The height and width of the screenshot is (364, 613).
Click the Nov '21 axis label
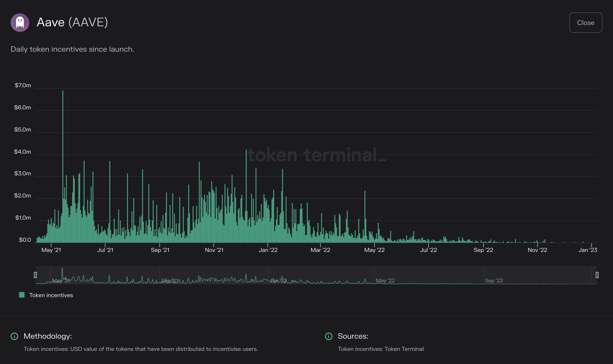click(214, 250)
